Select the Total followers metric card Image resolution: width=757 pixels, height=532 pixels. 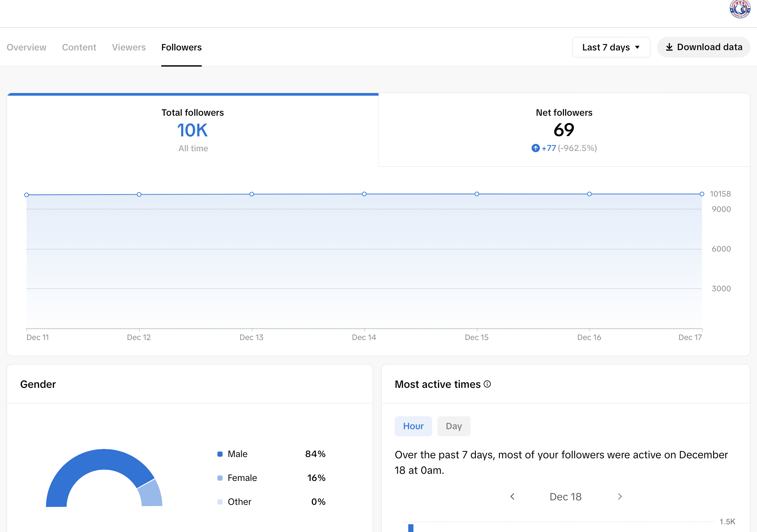pyautogui.click(x=193, y=130)
